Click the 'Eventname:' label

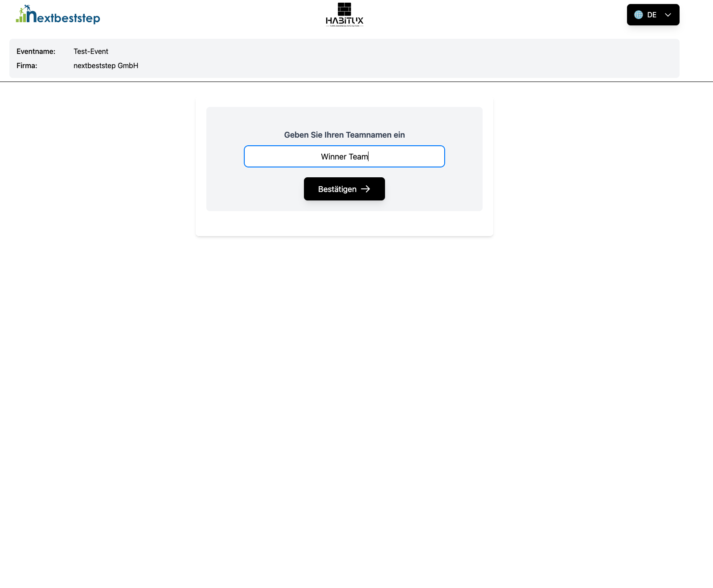tap(36, 51)
